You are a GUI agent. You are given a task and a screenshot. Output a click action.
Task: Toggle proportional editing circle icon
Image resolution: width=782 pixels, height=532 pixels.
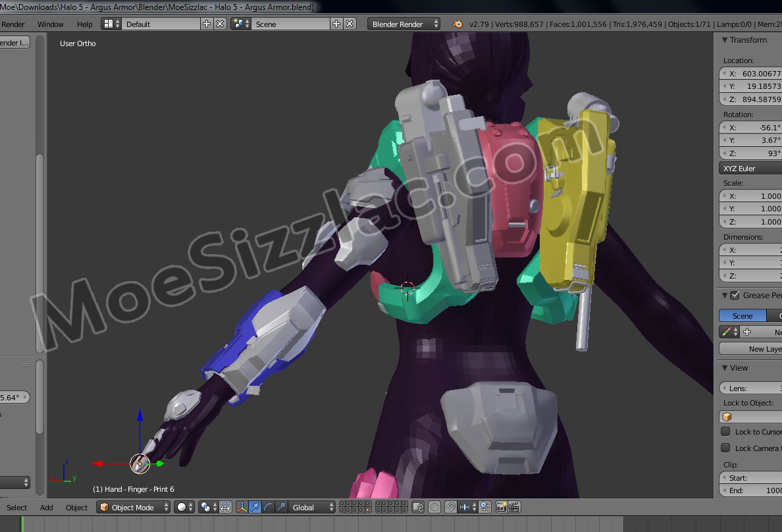click(434, 508)
